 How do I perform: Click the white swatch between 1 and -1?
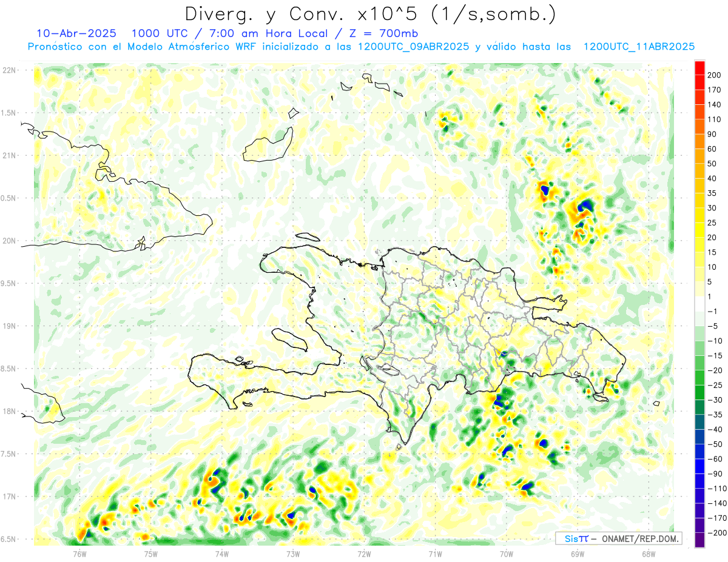[x=699, y=304]
